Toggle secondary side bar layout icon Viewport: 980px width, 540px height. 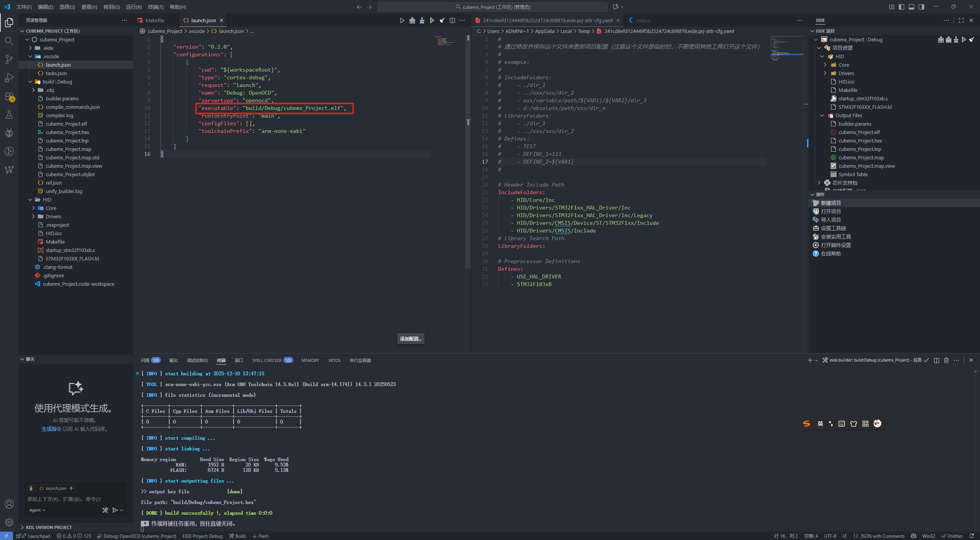pyautogui.click(x=921, y=7)
